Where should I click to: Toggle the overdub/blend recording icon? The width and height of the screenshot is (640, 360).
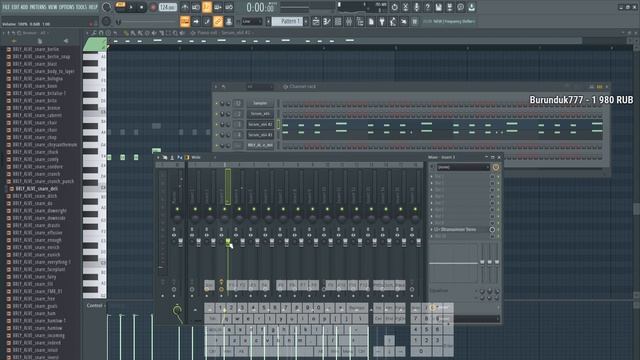[218, 7]
